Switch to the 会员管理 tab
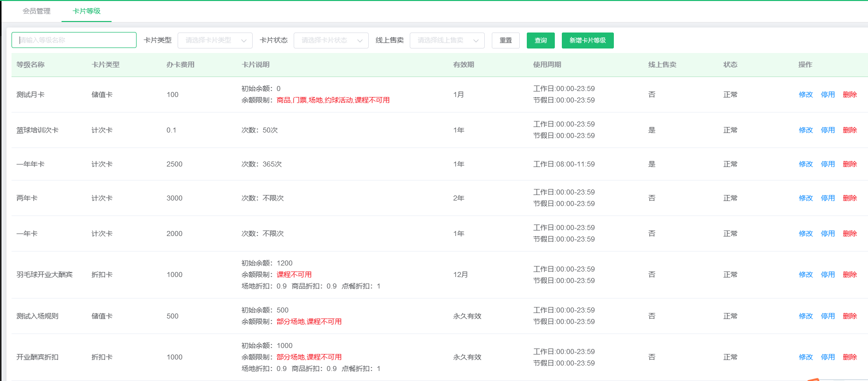The height and width of the screenshot is (381, 868). [37, 11]
